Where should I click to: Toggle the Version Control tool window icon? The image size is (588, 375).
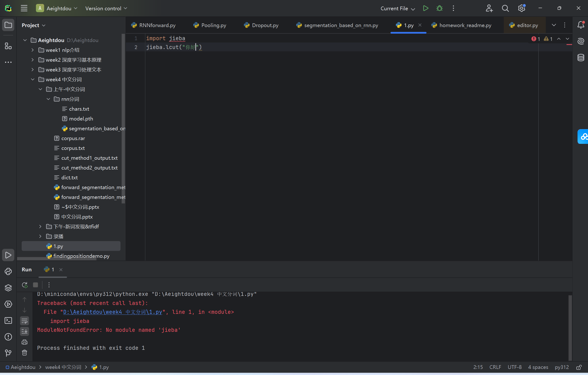tap(8, 353)
